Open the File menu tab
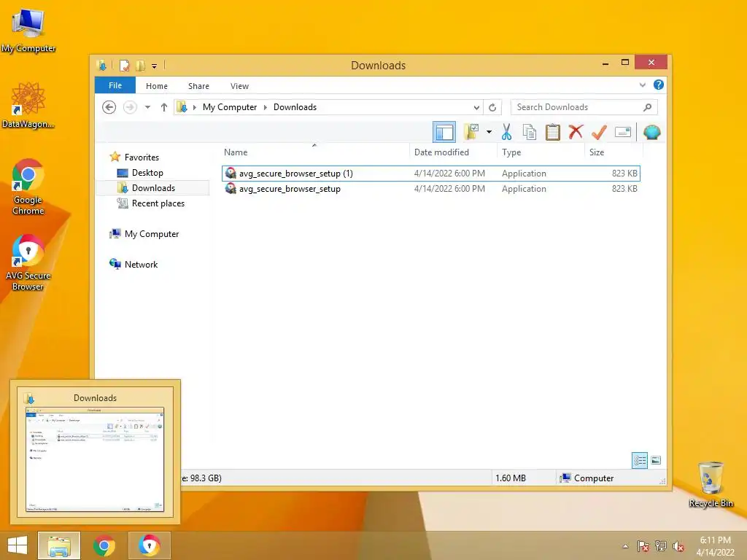Screen dimensions: 747x560 pos(115,85)
